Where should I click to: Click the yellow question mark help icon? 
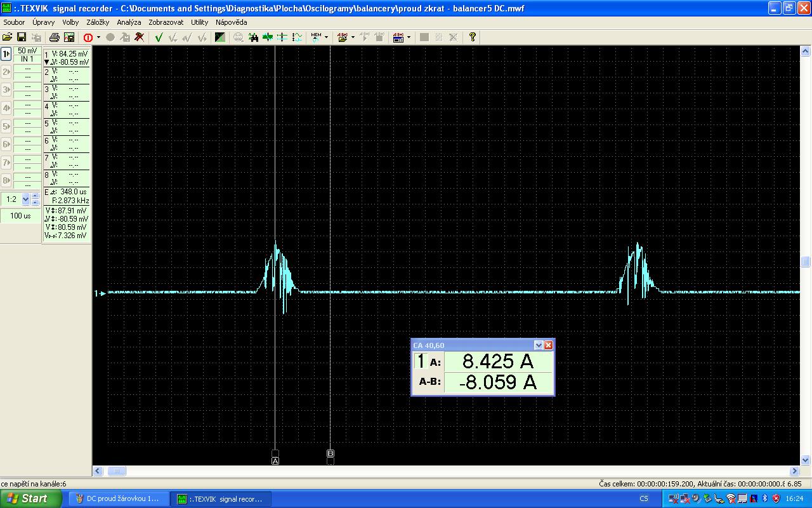coord(472,37)
